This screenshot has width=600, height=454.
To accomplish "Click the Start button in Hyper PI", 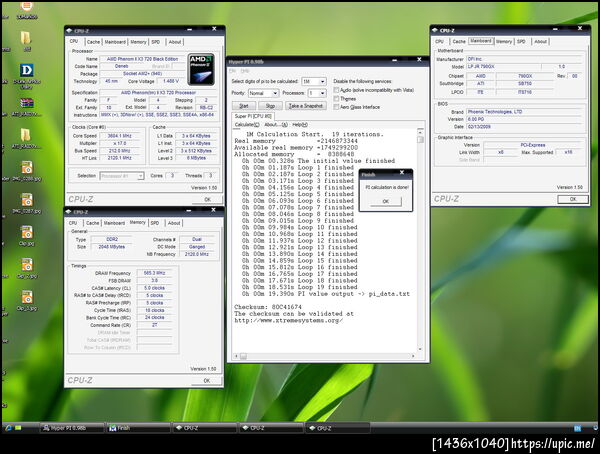I will click(x=244, y=106).
